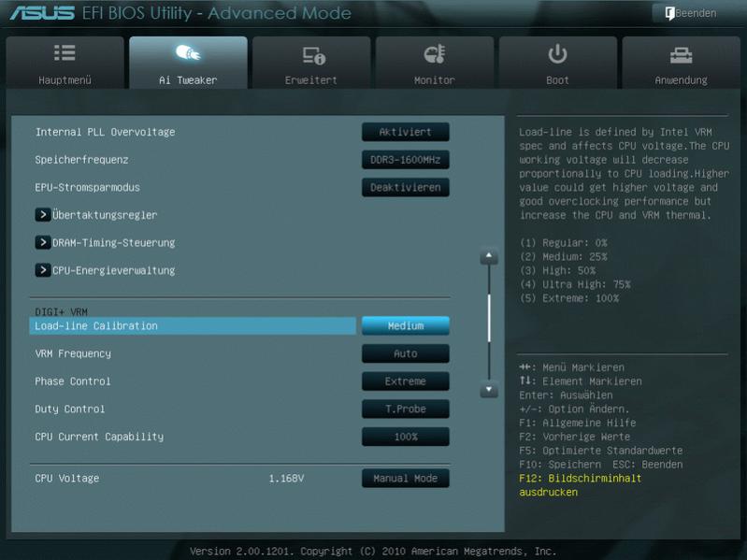Click the ASUS logo
Screen dimensions: 747x560
coord(42,13)
